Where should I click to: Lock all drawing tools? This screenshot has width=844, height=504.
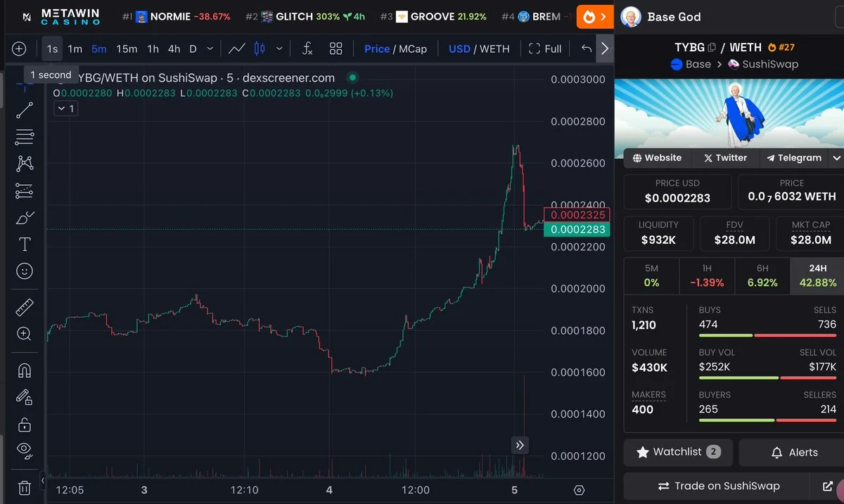[25, 424]
